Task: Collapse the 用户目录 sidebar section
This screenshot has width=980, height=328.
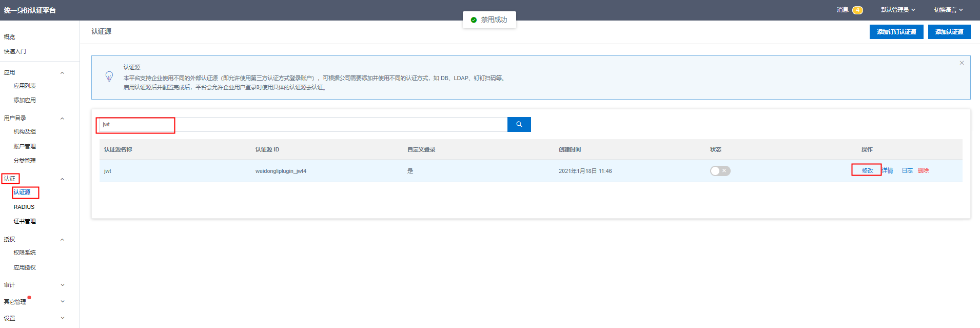Action: point(62,119)
